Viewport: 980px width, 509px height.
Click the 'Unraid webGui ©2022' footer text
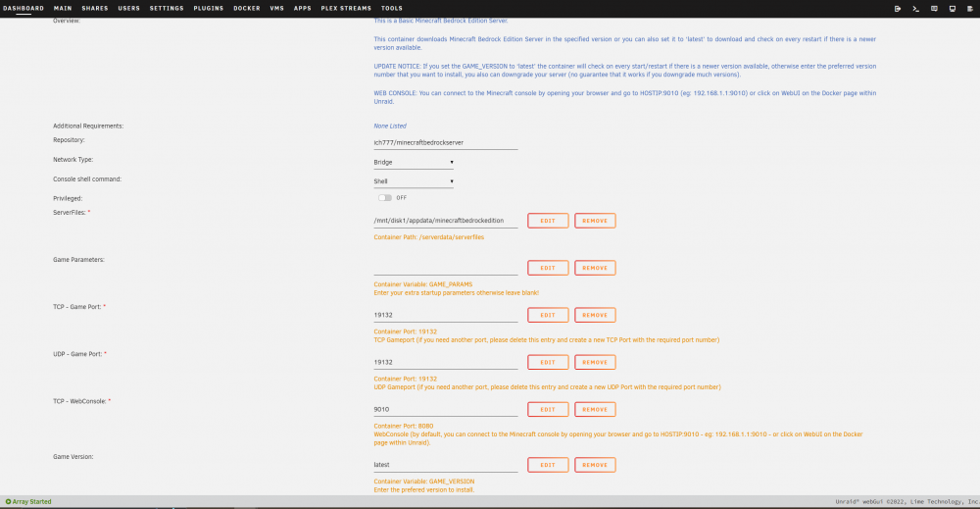pyautogui.click(x=906, y=501)
